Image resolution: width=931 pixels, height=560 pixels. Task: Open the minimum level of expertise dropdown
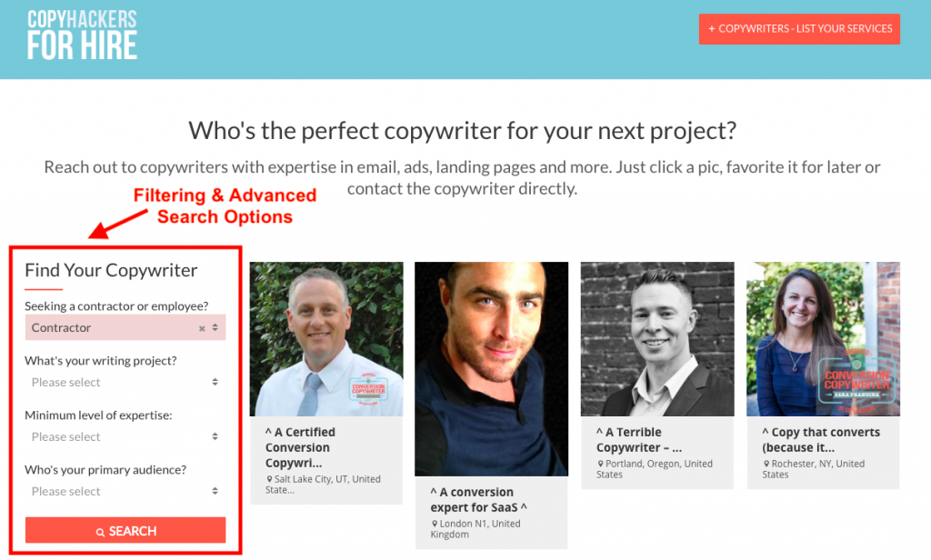click(x=125, y=437)
